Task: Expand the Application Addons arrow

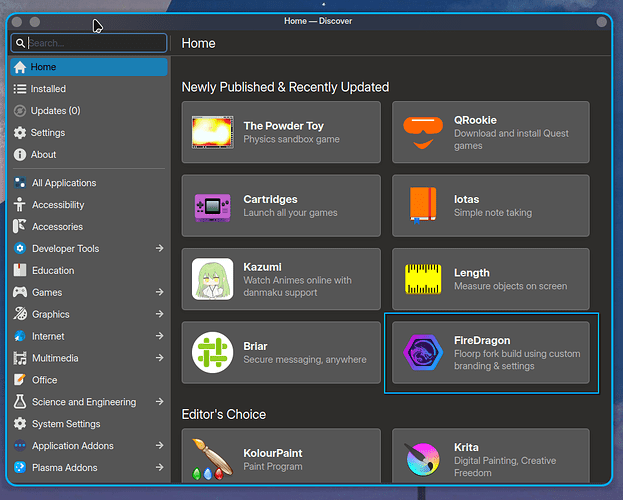Action: point(159,446)
